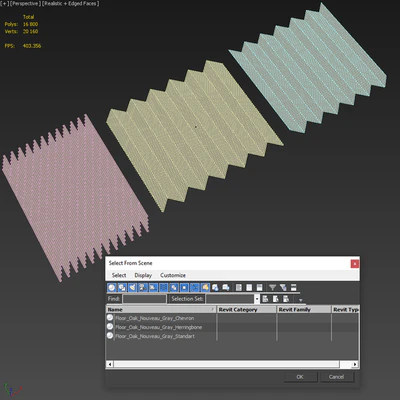Toggle Display Object XRefs filter button
The height and width of the screenshot is (400, 400).
(184, 287)
